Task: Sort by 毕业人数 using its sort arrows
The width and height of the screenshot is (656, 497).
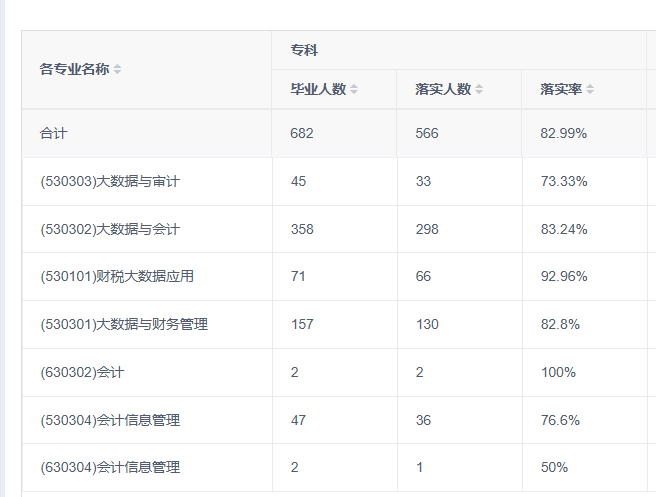Action: tap(354, 90)
